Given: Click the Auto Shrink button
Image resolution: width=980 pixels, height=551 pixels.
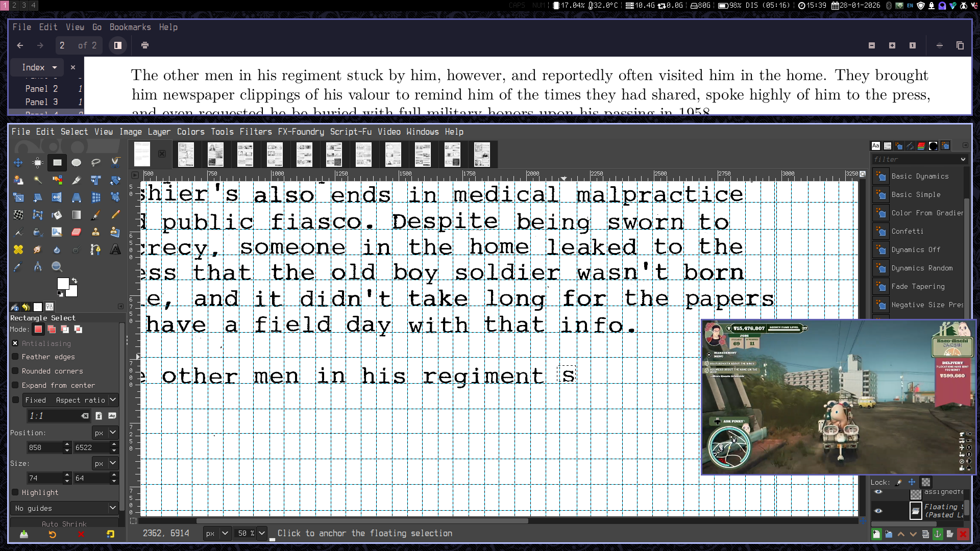Looking at the screenshot, I should (64, 524).
